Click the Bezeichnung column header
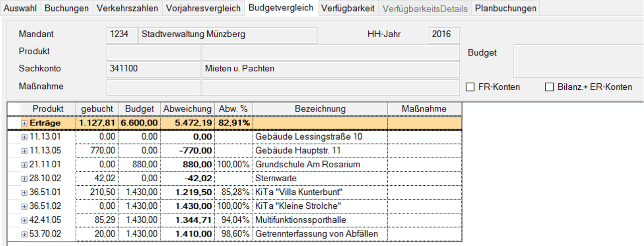The height and width of the screenshot is (246, 644). pyautogui.click(x=320, y=109)
